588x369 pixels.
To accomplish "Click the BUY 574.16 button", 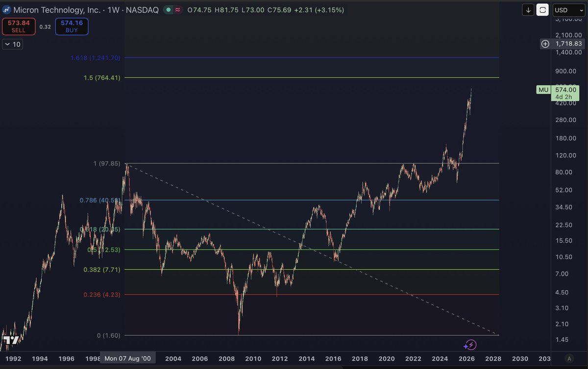I will [x=72, y=26].
